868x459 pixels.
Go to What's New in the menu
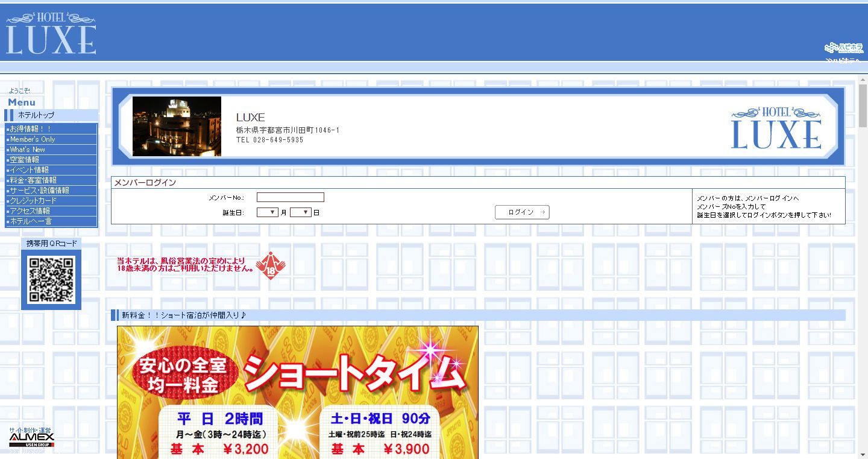click(28, 150)
